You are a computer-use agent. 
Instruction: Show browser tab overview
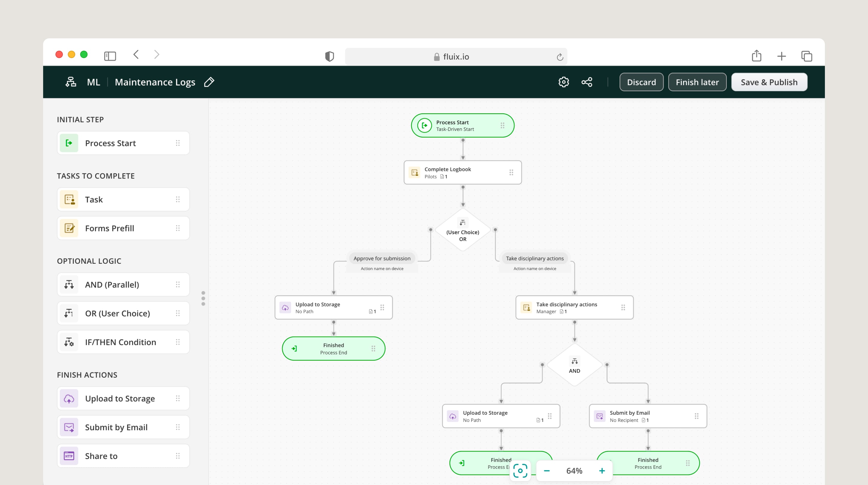point(807,56)
